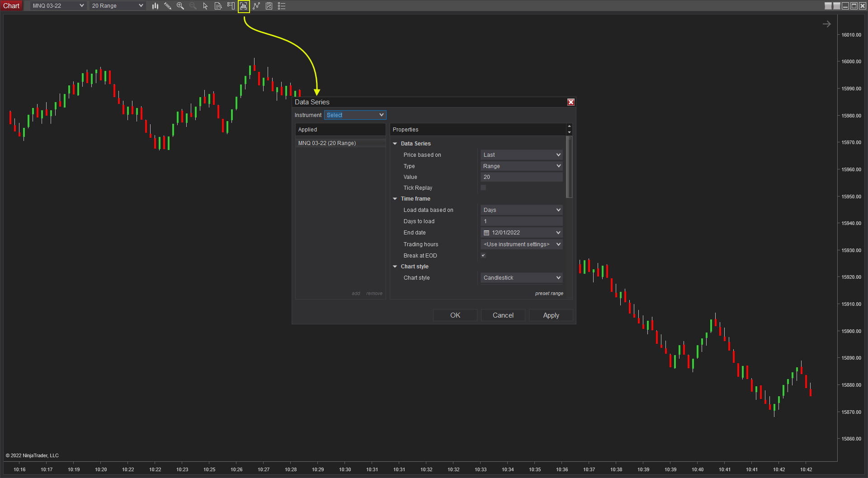Click the preset range link
Screen dimensions: 868x478
(x=549, y=294)
